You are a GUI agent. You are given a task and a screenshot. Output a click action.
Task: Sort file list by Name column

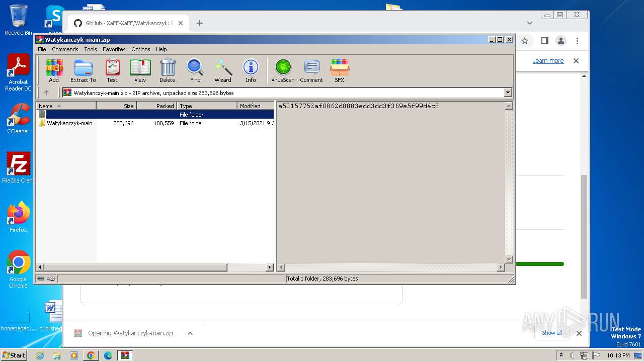pyautogui.click(x=66, y=106)
